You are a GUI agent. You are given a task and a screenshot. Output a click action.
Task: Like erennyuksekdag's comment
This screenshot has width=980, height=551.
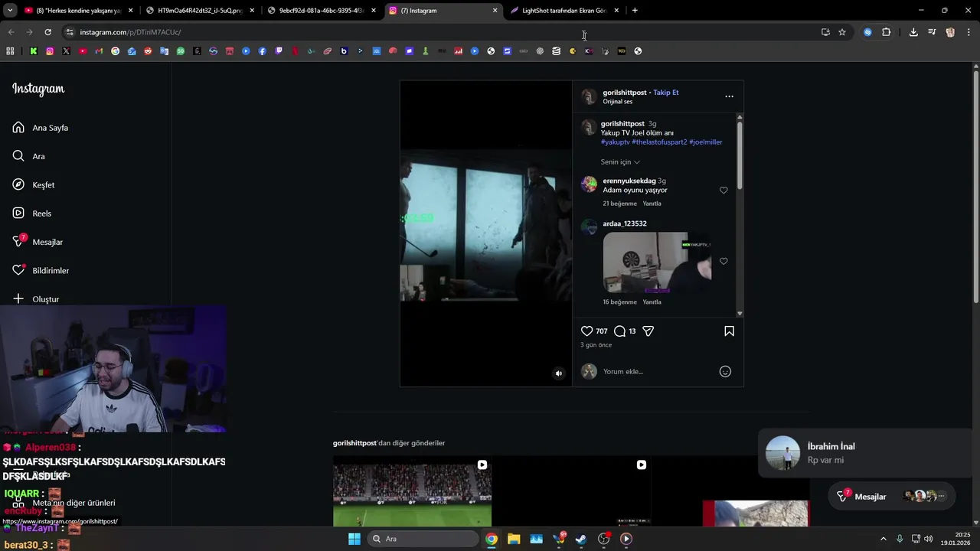(x=724, y=191)
